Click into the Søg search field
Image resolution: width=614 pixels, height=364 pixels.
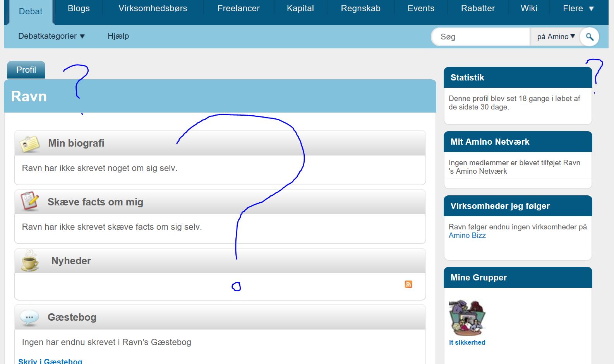pos(480,37)
